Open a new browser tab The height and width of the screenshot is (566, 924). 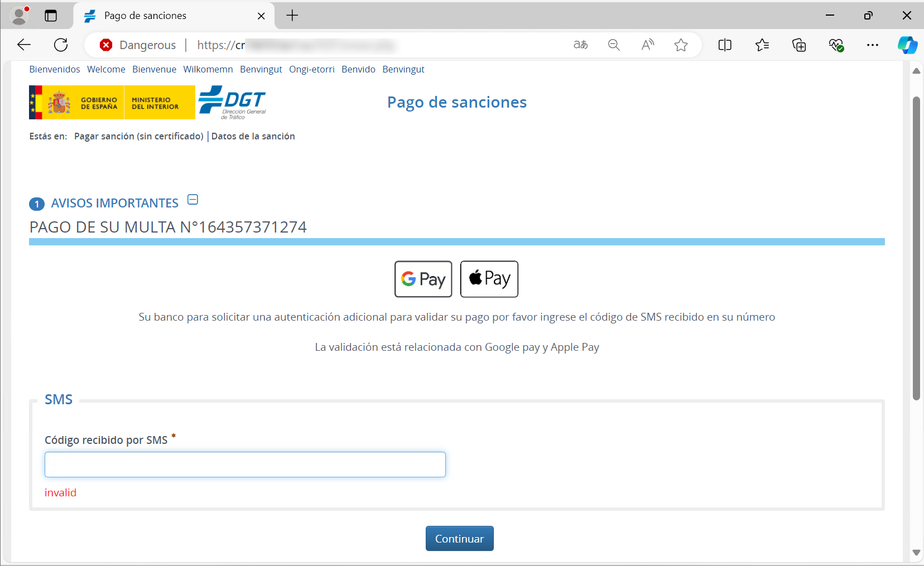coord(292,16)
